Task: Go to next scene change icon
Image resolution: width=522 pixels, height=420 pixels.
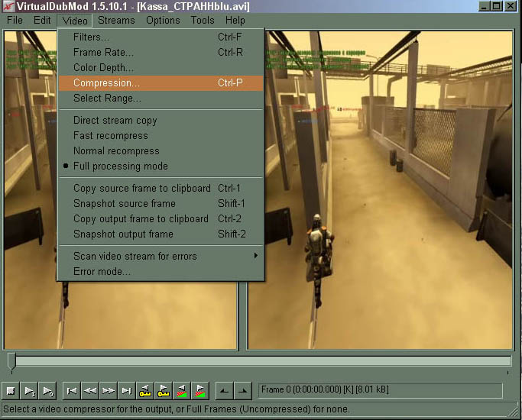Action: [200, 390]
